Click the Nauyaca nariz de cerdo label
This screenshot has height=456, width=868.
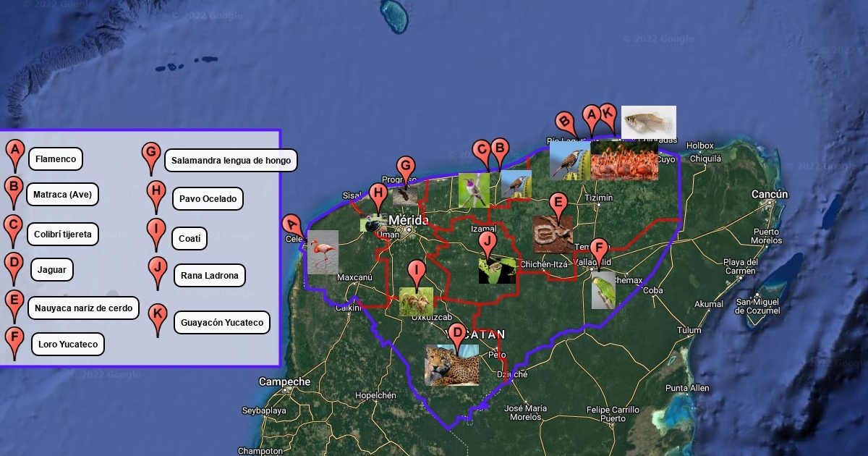click(x=83, y=308)
